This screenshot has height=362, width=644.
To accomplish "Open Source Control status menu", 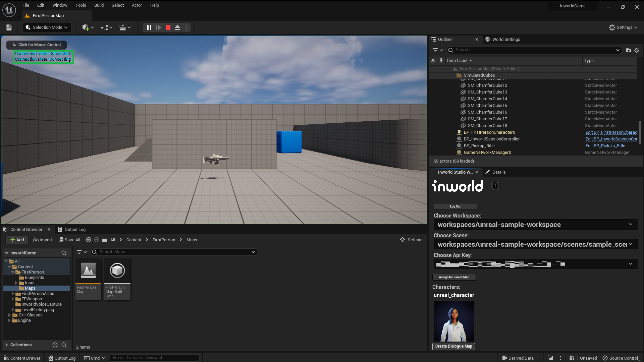I will point(620,358).
